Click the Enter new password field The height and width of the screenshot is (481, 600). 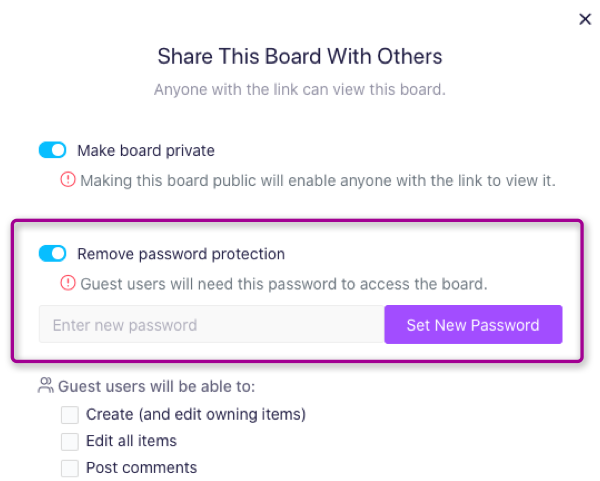point(212,324)
